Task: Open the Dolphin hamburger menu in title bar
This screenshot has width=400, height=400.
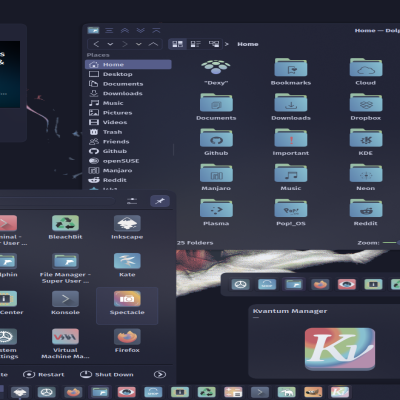Action: (x=109, y=31)
